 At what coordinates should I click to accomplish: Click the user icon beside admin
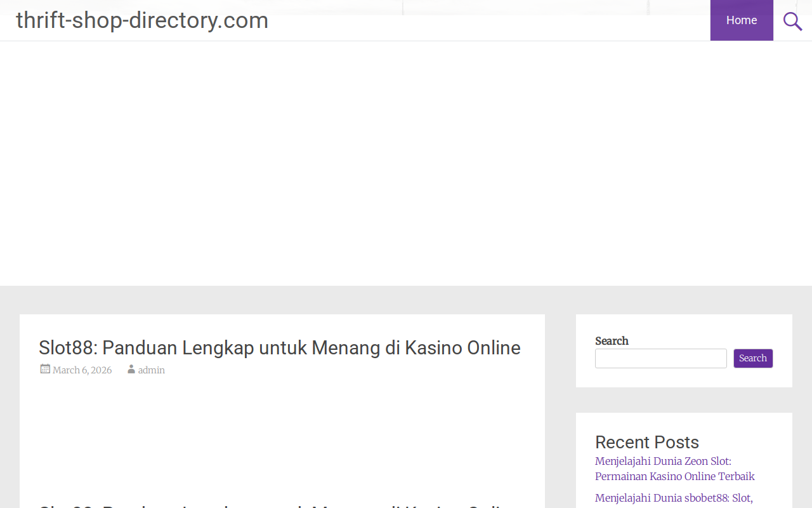coord(131,369)
